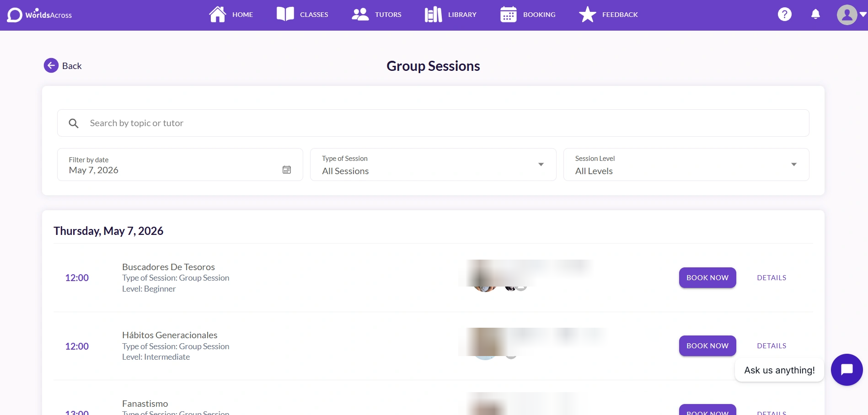Viewport: 868px width, 415px height.
Task: Go to TUTORS menu item
Action: (x=388, y=15)
